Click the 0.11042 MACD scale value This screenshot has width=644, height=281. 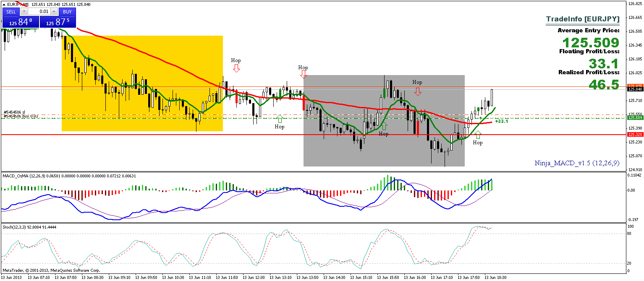click(635, 175)
